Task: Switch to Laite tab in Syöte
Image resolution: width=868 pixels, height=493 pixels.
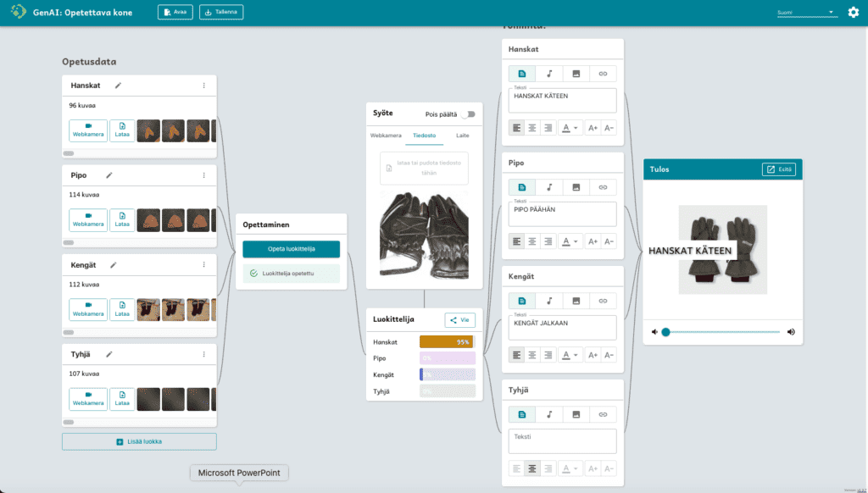Action: (x=462, y=135)
